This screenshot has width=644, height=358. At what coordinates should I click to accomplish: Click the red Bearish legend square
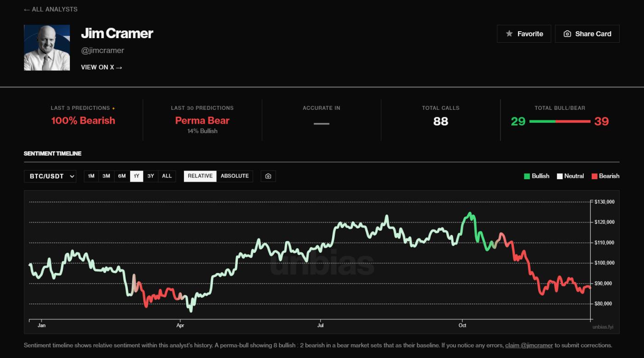594,176
